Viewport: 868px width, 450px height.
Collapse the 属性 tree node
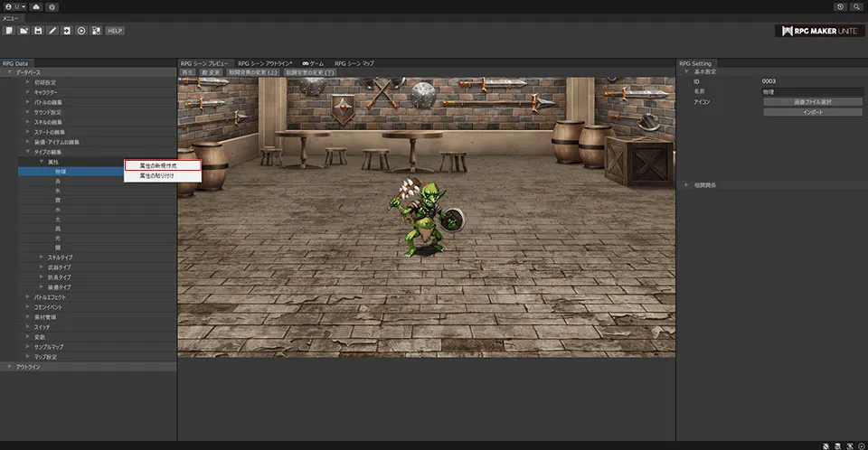point(42,162)
